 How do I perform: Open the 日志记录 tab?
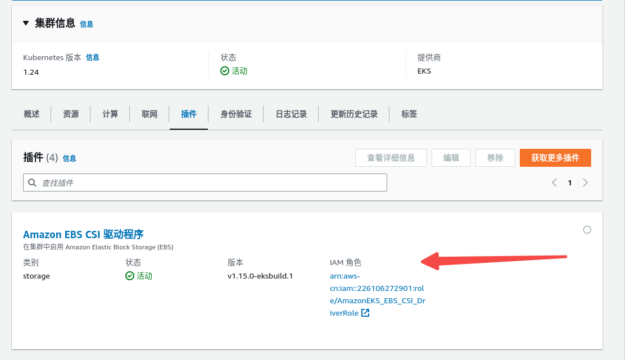click(291, 114)
